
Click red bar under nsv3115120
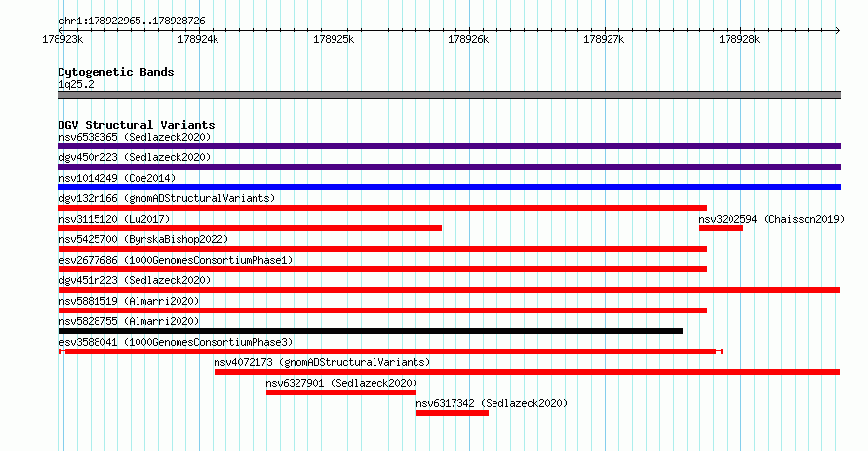pyautogui.click(x=250, y=228)
